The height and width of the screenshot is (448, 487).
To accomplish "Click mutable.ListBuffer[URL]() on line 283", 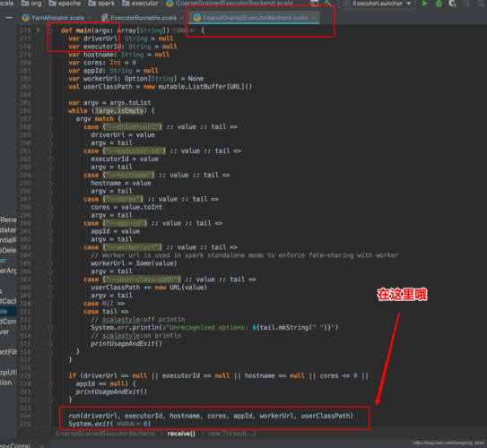I will coord(205,87).
